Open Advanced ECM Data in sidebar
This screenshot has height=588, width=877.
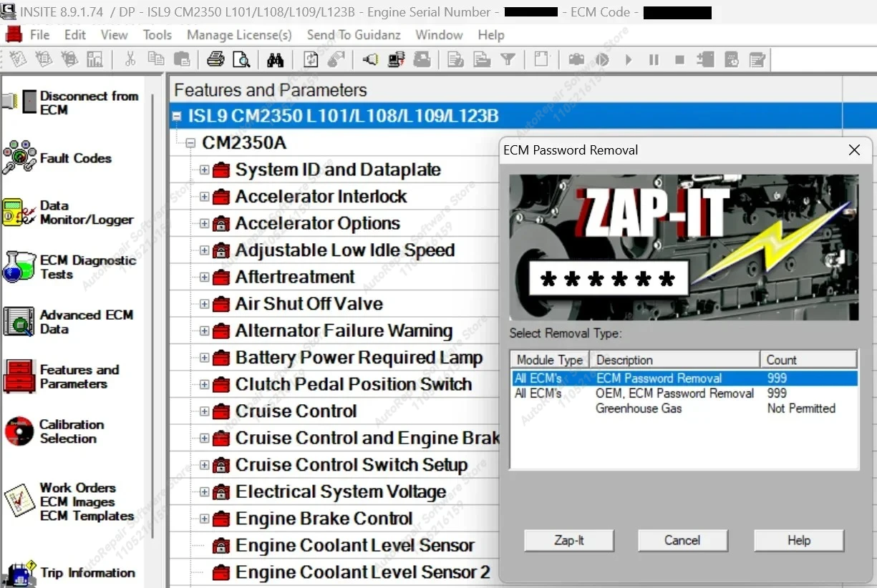(19, 322)
